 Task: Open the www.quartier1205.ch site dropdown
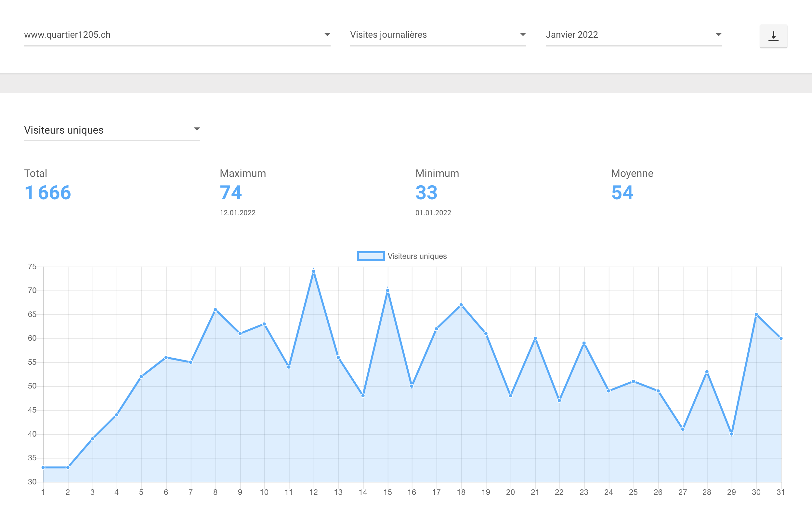tap(177, 35)
